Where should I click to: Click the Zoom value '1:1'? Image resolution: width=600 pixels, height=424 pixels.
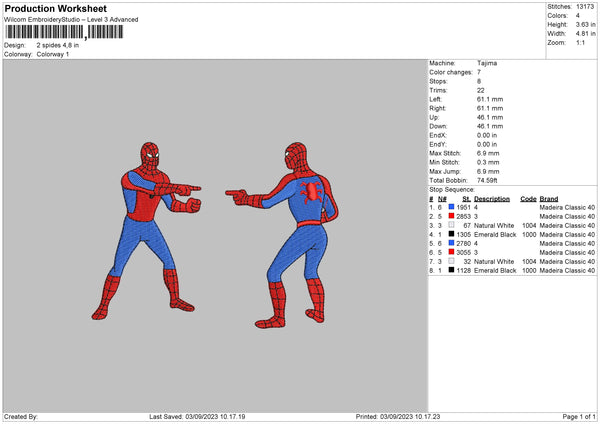(580, 42)
